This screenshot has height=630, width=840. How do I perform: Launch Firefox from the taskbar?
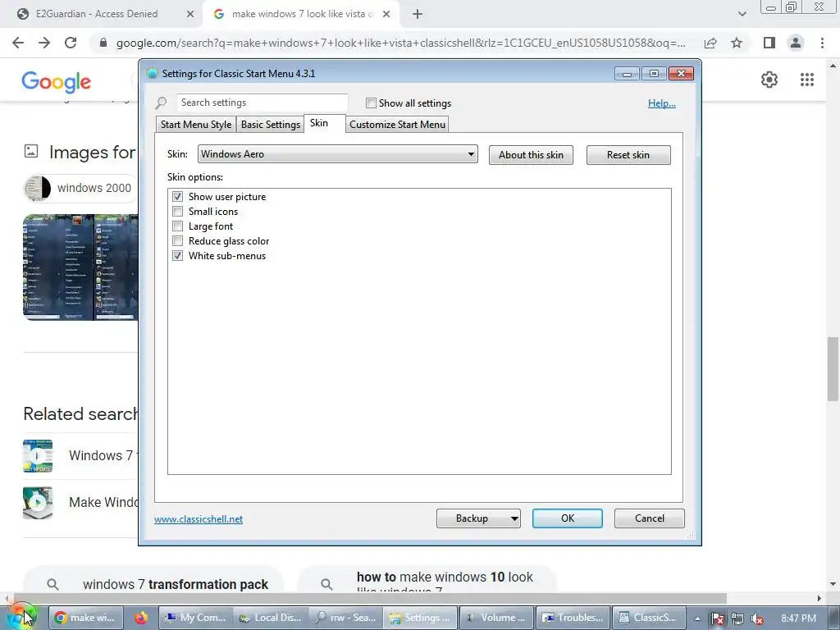point(141,618)
